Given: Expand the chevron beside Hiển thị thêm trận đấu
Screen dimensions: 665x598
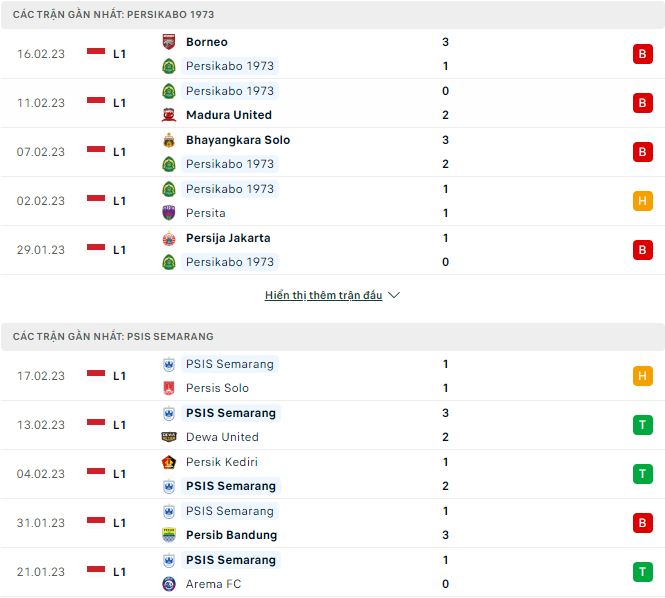Looking at the screenshot, I should click(x=394, y=296).
